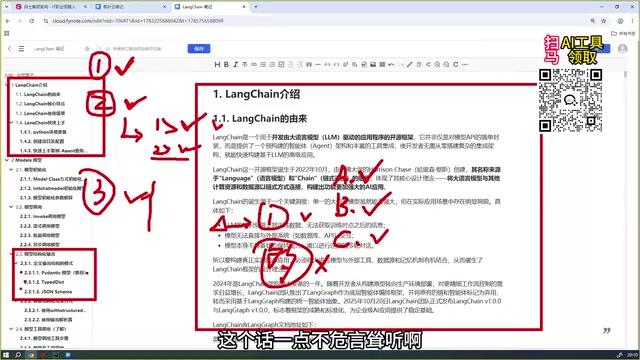Image resolution: width=640 pixels, height=360 pixels.
Task: Collapse the '1.4. LangChain快速上手' outline section
Action: pos(11,122)
